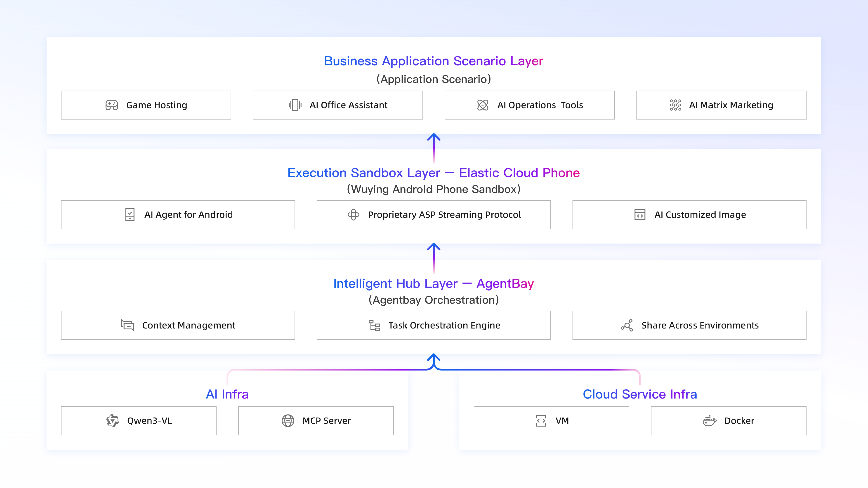The height and width of the screenshot is (488, 868).
Task: Click the VM code bracket icon
Action: pyautogui.click(x=541, y=421)
